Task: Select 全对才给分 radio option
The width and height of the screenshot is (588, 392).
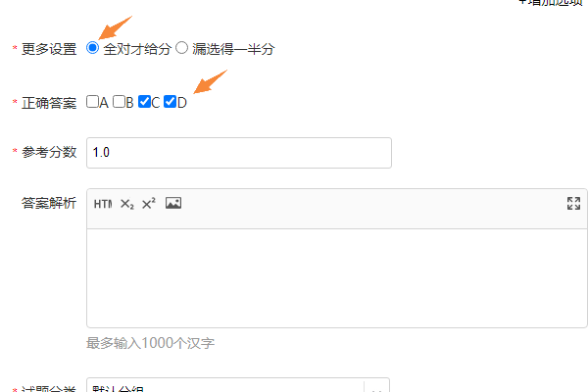Action: [92, 48]
